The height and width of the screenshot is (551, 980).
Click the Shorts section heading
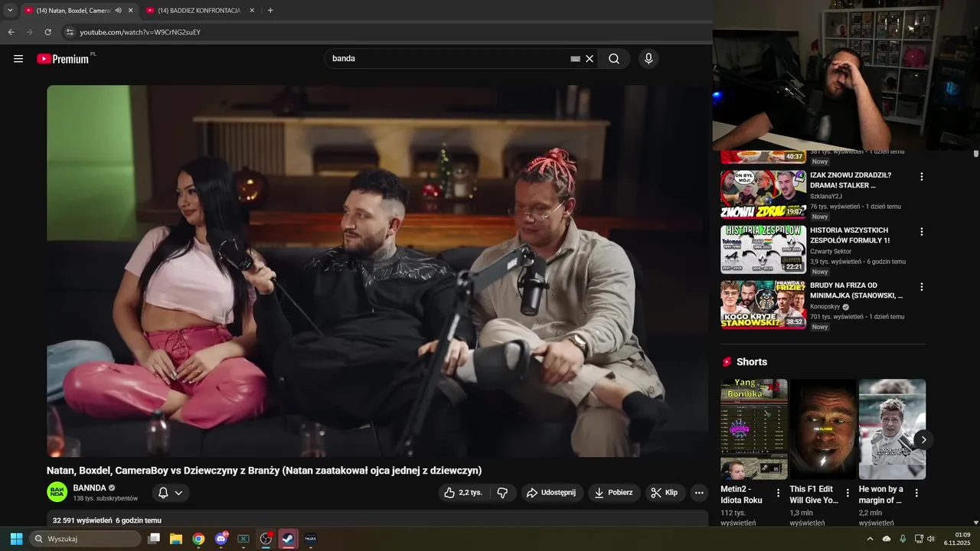point(751,362)
